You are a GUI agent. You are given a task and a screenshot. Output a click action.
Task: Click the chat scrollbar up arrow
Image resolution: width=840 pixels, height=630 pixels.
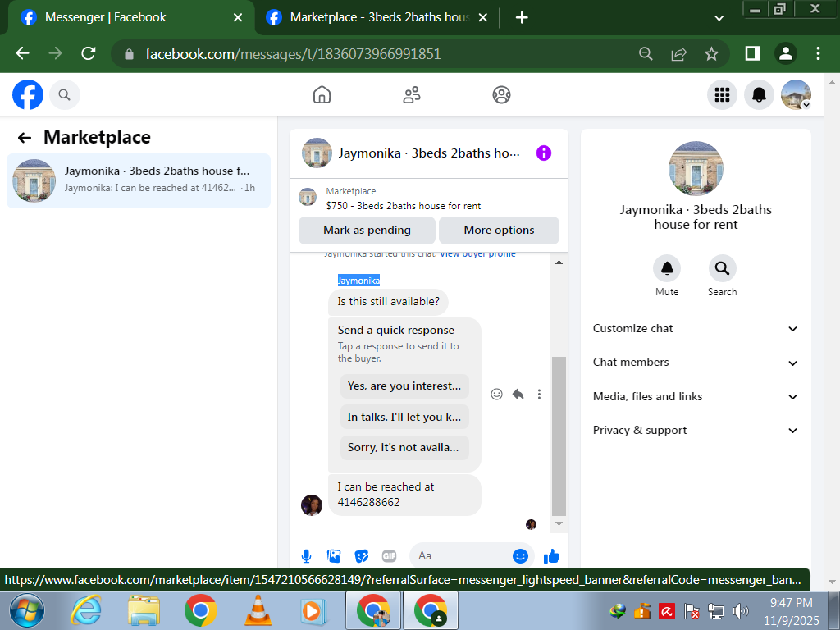click(x=559, y=262)
